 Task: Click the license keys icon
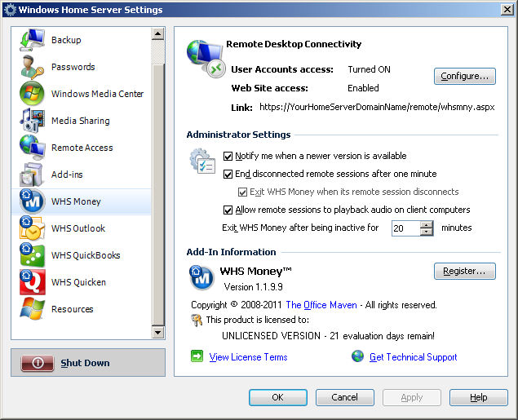point(197,320)
